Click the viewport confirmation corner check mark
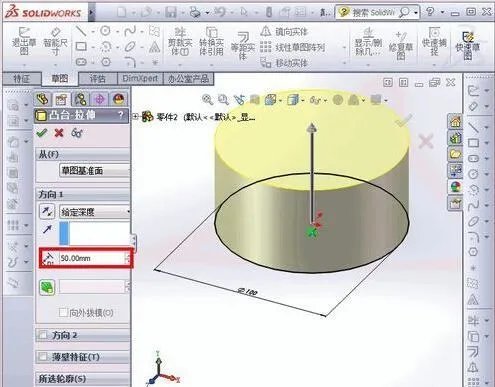The image size is (495, 387). point(404,120)
